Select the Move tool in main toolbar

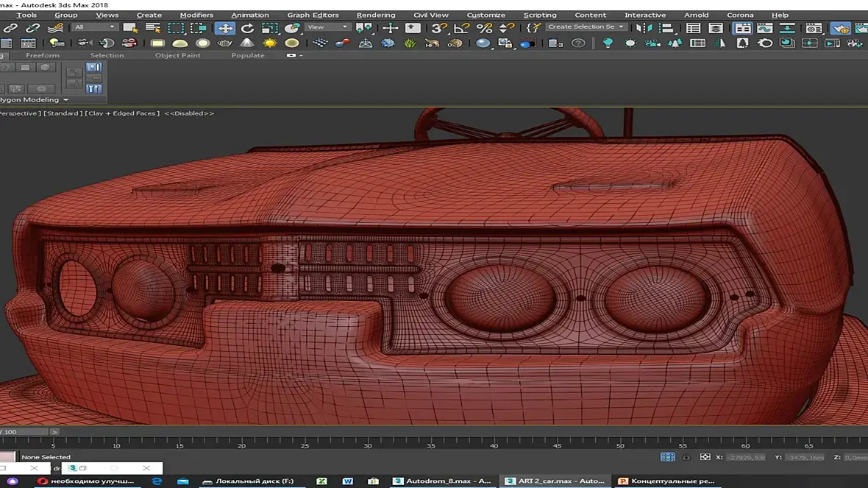224,28
